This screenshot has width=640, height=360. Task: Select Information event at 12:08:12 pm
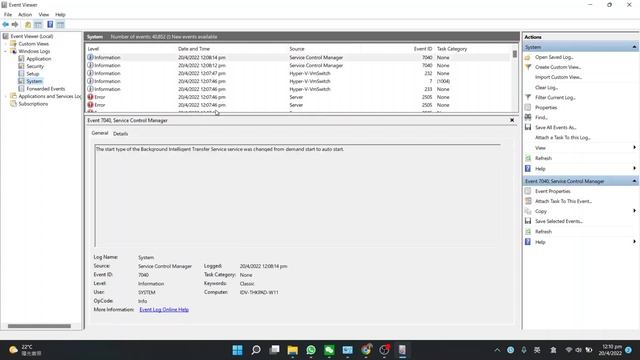(x=298, y=65)
